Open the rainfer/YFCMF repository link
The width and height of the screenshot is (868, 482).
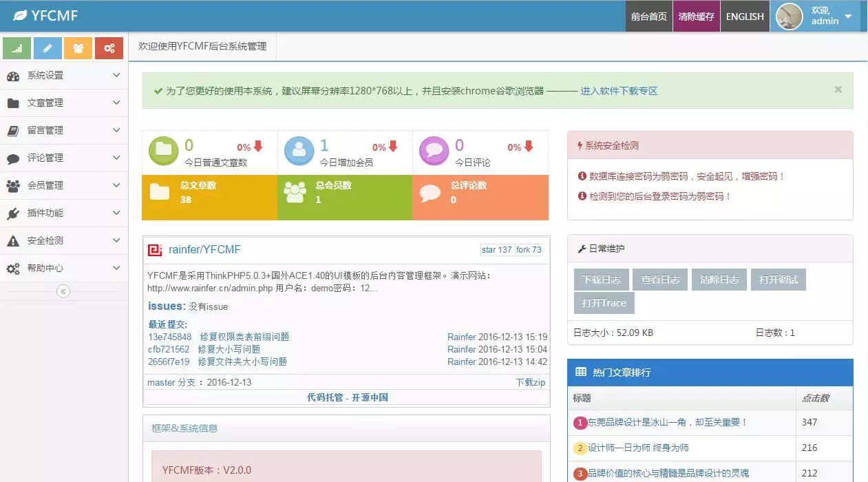(204, 250)
